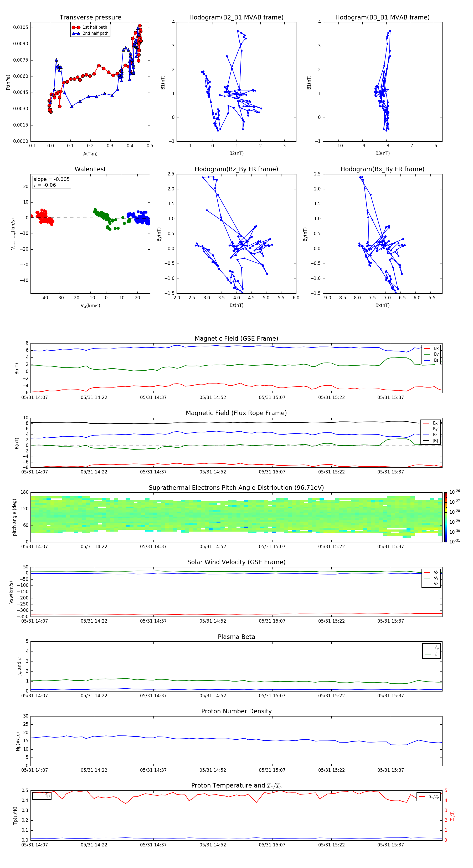Click the "B3(nT)" x-axis label
The image size is (473, 868).
[x=382, y=153]
